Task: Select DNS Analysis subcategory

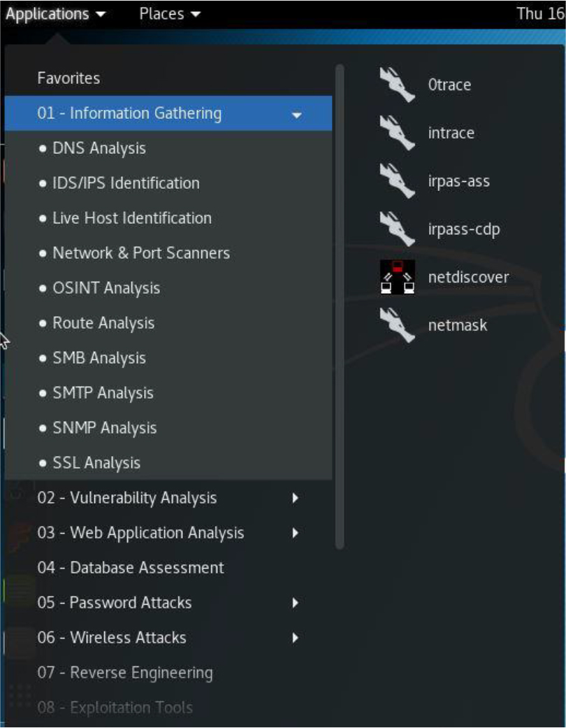Action: point(99,148)
